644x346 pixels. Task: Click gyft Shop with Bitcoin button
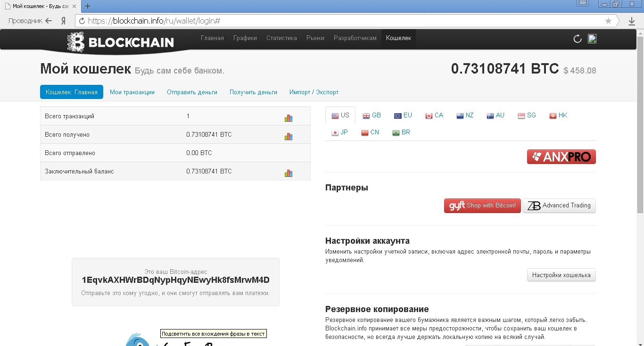coord(482,206)
